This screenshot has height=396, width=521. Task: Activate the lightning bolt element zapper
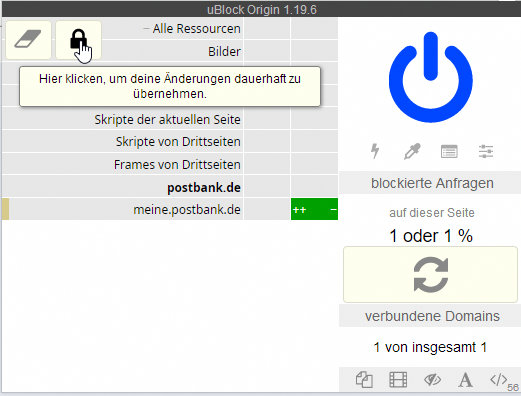pyautogui.click(x=375, y=151)
